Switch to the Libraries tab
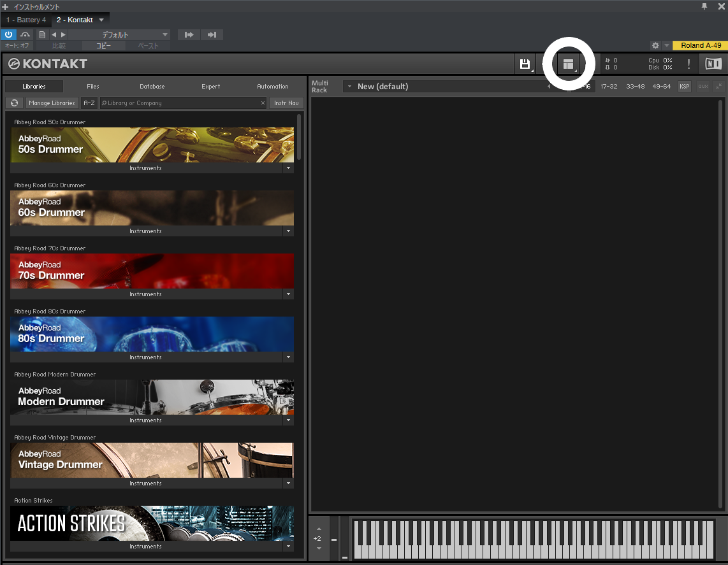The image size is (728, 565). click(x=34, y=86)
